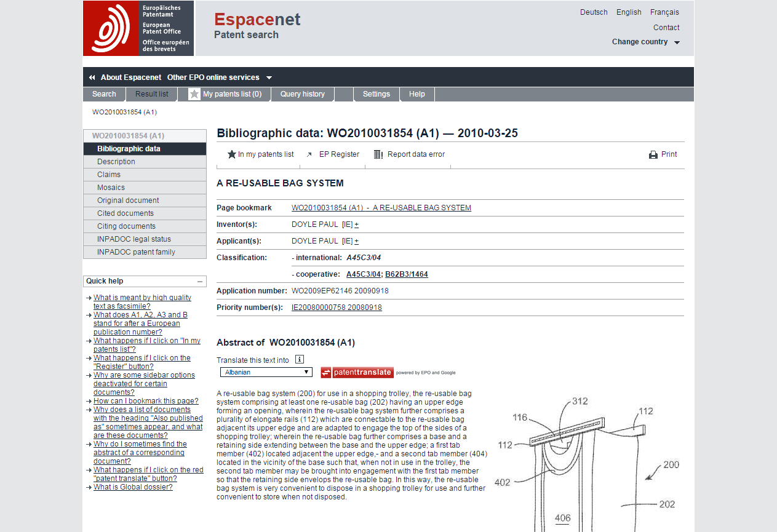Click the Report data error icon
This screenshot has width=777, height=532.
(378, 154)
